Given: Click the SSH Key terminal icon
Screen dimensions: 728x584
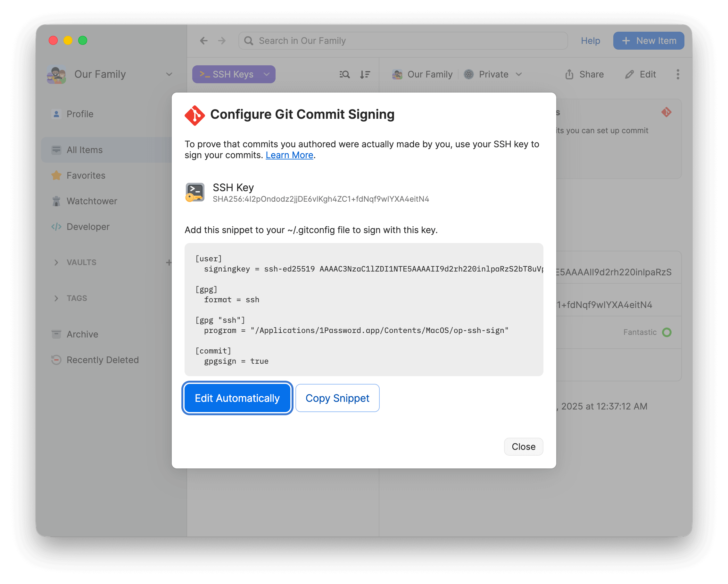Looking at the screenshot, I should (195, 192).
